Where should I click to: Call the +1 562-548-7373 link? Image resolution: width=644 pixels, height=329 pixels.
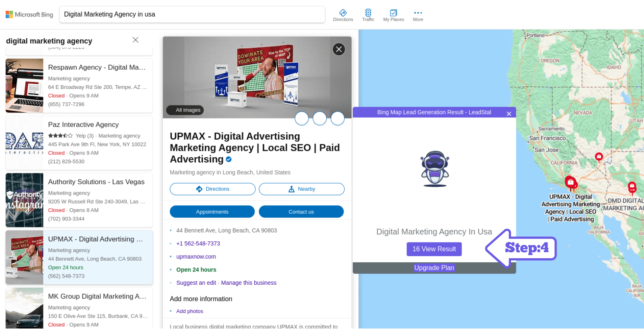[198, 243]
